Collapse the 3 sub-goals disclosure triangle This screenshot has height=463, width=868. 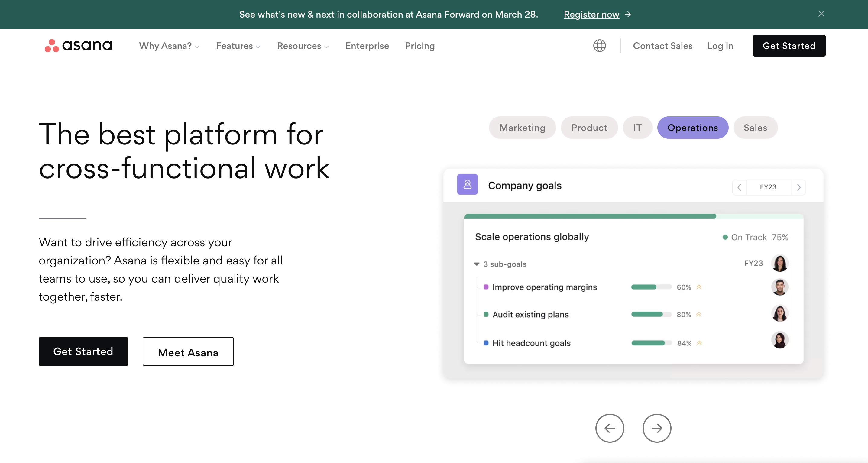tap(476, 264)
